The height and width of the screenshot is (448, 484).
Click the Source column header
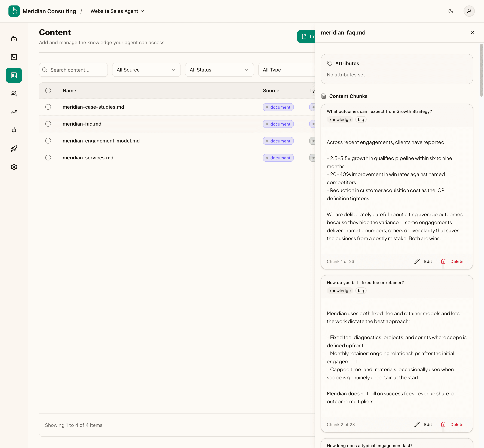tap(271, 90)
